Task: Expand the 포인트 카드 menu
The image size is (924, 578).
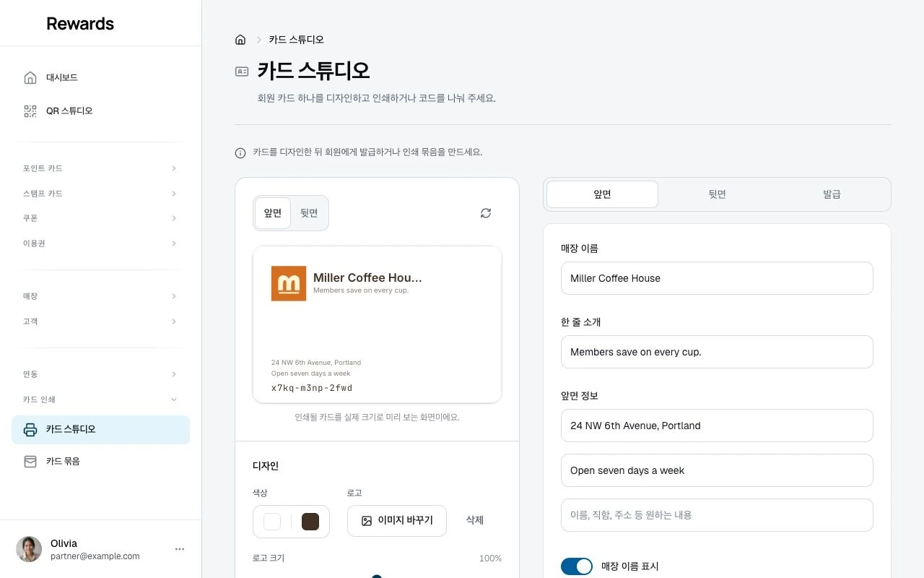Action: [100, 168]
